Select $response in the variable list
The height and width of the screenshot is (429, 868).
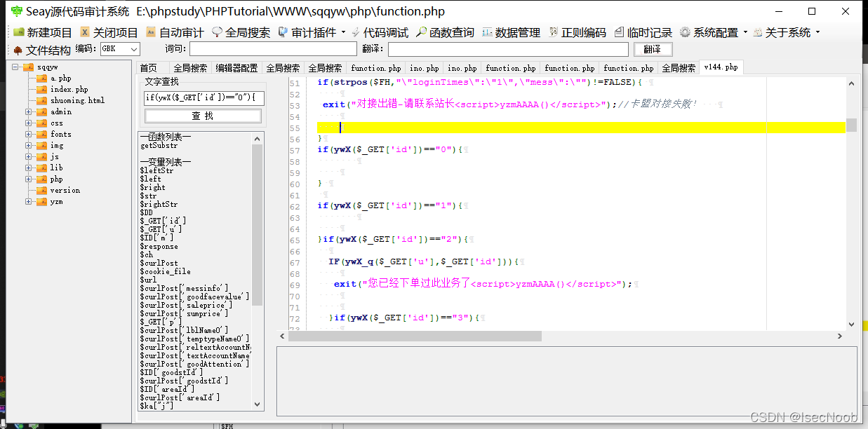pos(159,247)
